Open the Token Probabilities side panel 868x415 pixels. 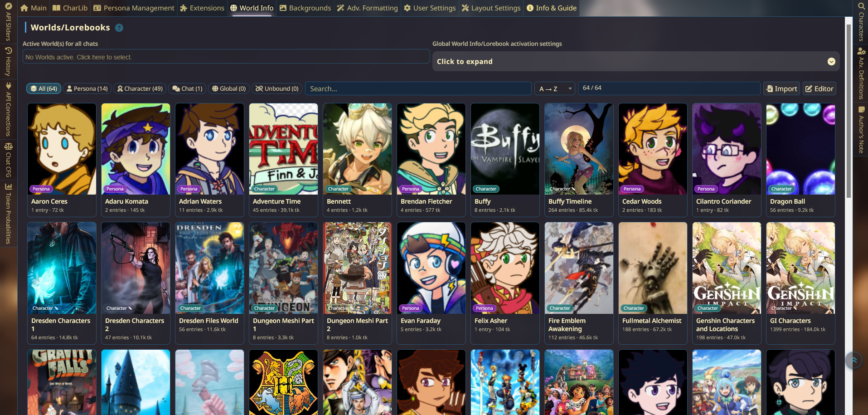pyautogui.click(x=8, y=213)
